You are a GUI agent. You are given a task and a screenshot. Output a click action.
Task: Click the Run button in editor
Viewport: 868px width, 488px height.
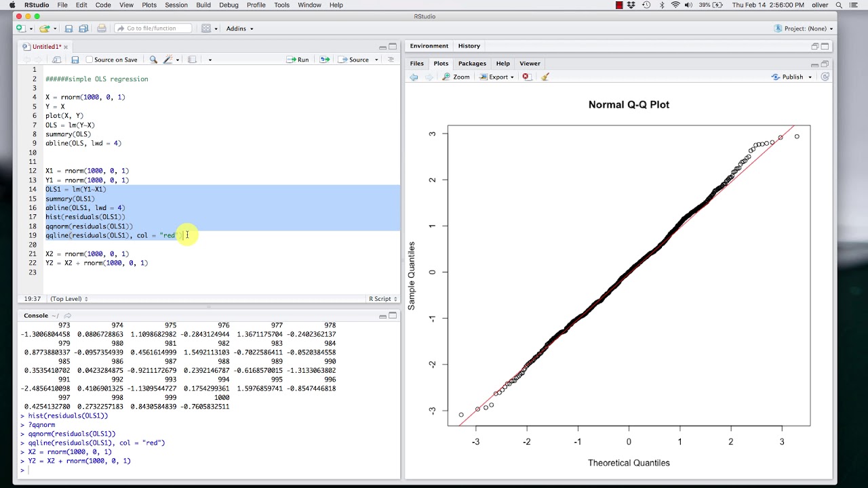pos(298,60)
